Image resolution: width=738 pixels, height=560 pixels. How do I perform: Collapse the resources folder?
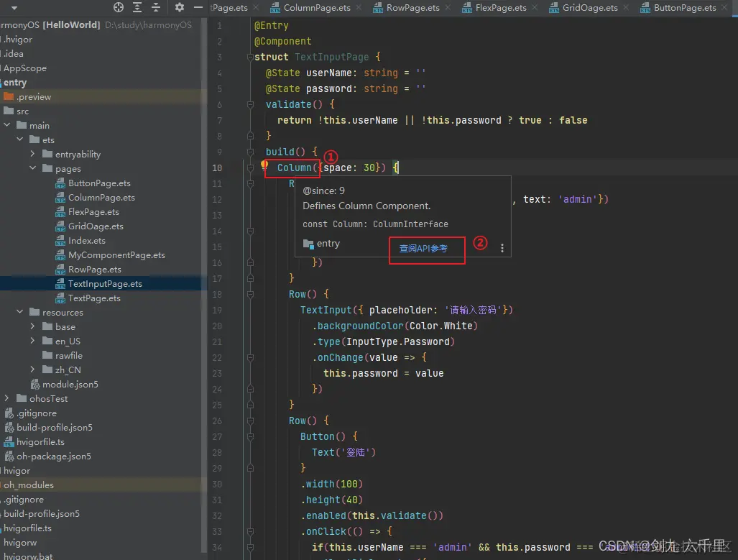click(20, 312)
